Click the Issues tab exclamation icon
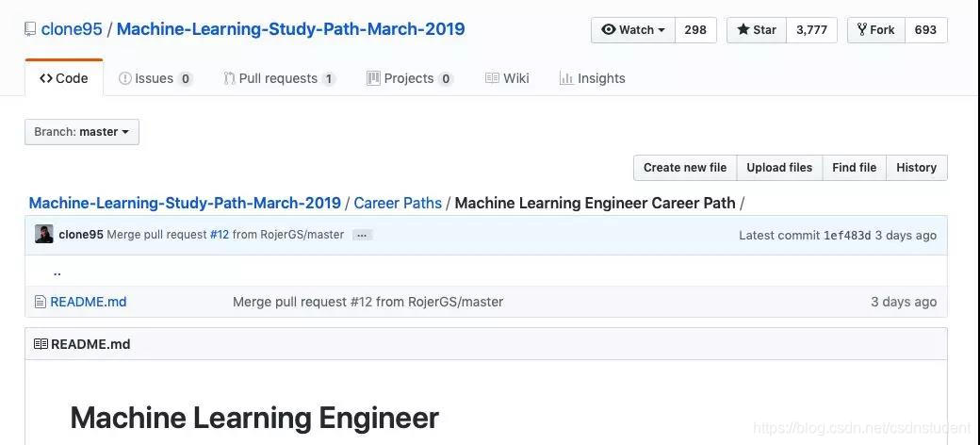The width and height of the screenshot is (980, 445). point(125,78)
